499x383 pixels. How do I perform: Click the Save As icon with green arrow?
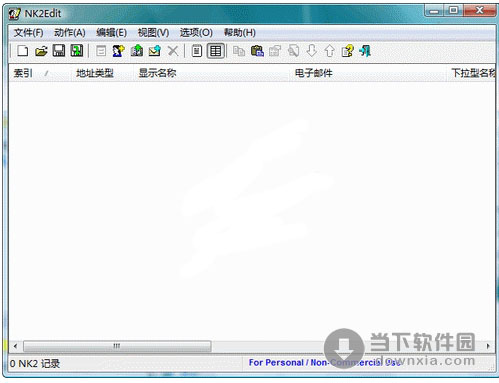click(x=77, y=51)
